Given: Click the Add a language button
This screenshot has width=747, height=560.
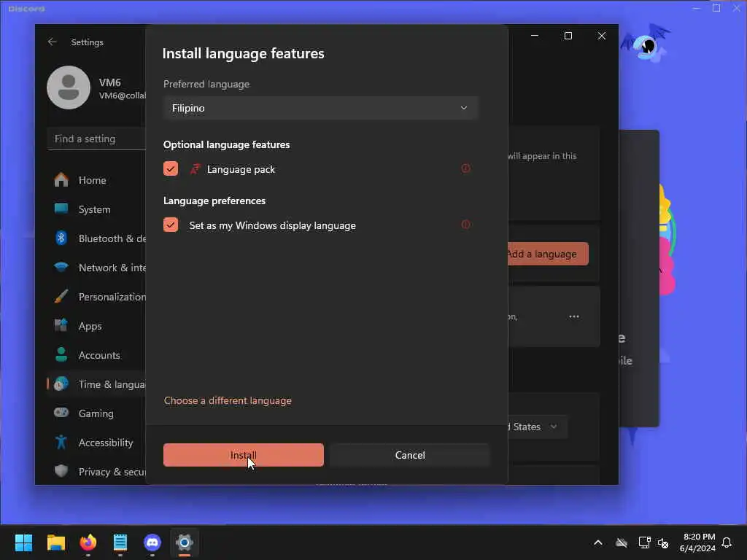Looking at the screenshot, I should click(x=549, y=254).
